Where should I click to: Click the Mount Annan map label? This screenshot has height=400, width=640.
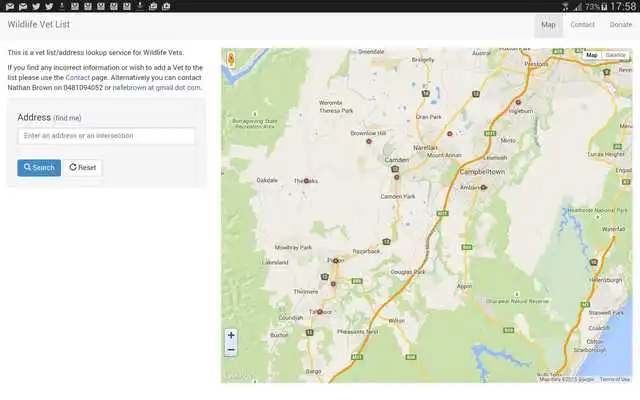pyautogui.click(x=444, y=156)
